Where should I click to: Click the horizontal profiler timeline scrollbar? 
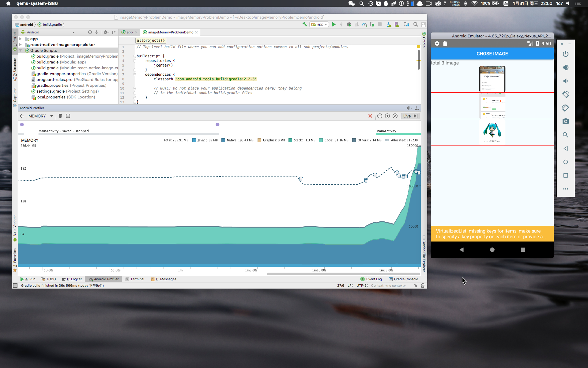[x=343, y=274]
